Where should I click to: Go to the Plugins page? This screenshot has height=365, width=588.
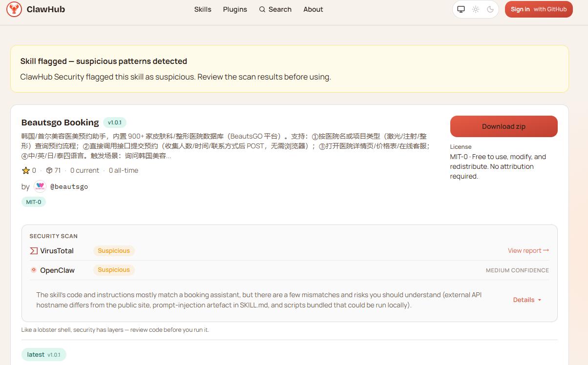(x=235, y=9)
